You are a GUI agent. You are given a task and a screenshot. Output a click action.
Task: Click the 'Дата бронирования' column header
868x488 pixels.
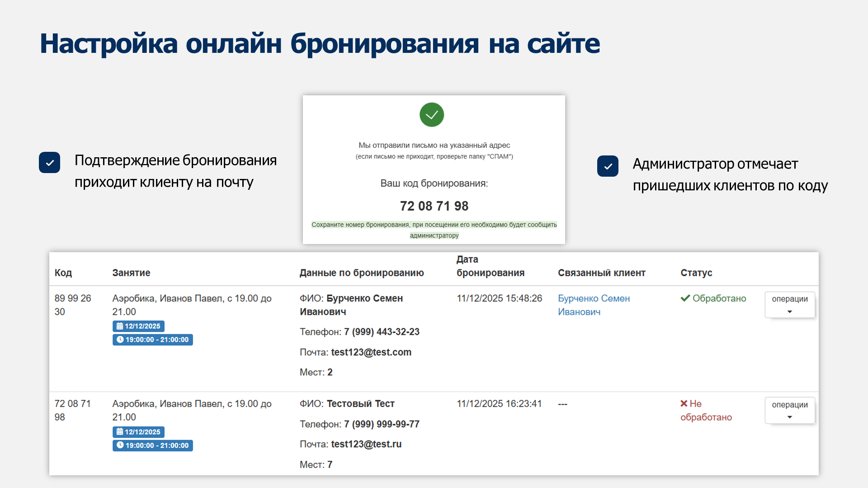point(491,266)
